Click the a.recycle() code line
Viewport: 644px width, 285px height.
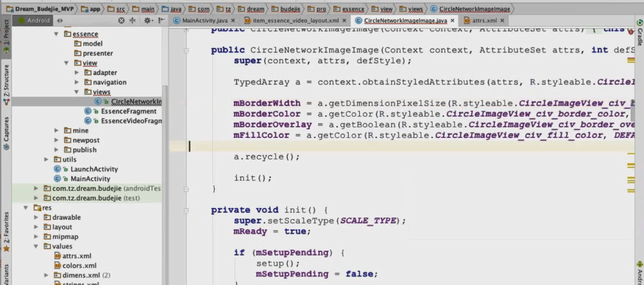point(267,157)
